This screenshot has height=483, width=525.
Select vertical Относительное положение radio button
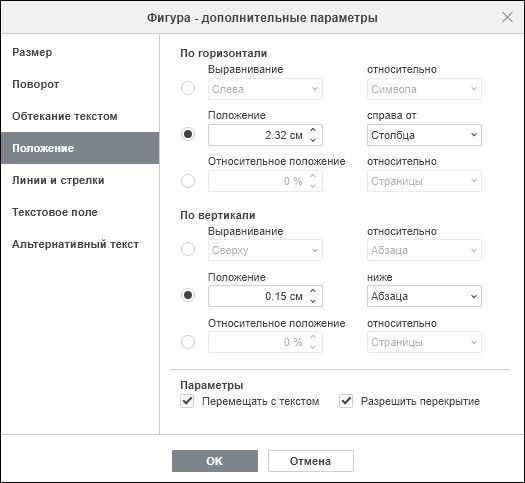pos(188,342)
